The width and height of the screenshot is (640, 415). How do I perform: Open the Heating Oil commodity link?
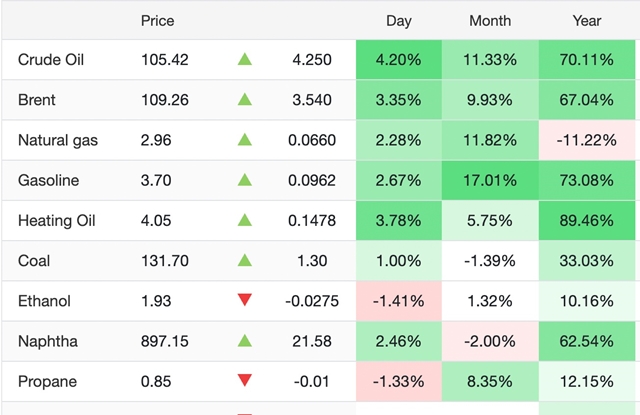(x=57, y=221)
